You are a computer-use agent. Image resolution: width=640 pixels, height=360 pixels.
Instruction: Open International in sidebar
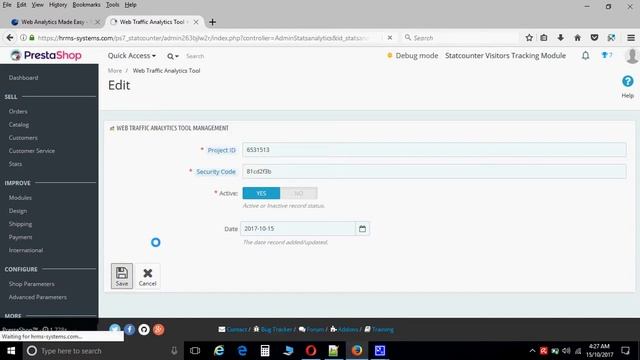click(x=26, y=250)
